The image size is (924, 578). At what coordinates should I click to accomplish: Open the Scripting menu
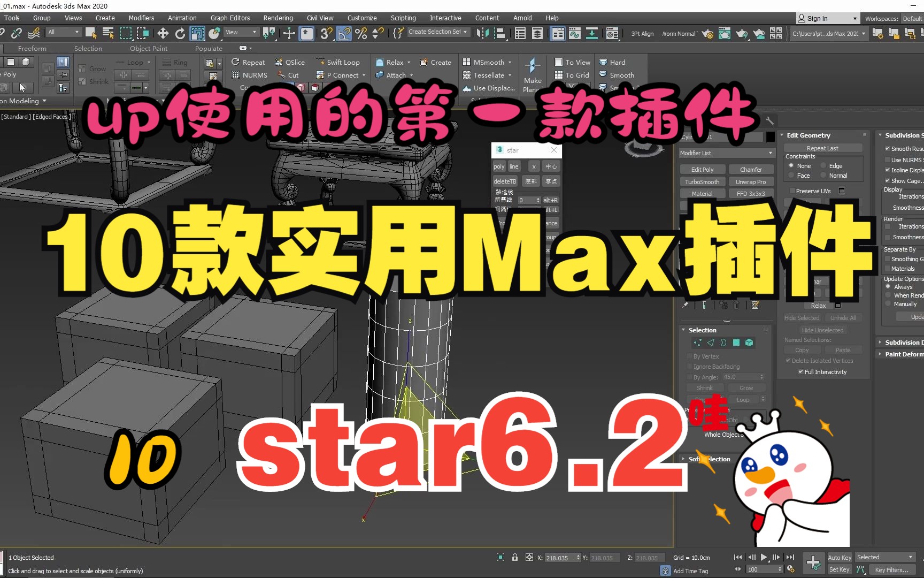click(x=403, y=18)
